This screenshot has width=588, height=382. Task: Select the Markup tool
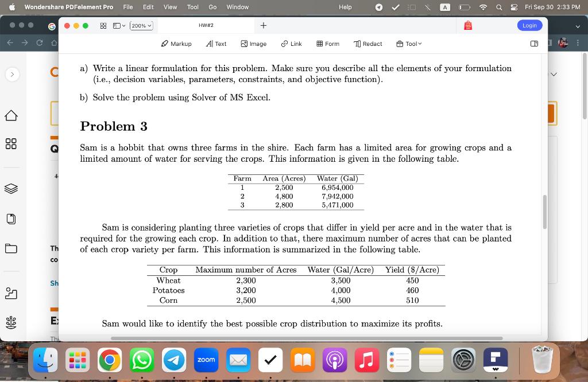(x=176, y=44)
